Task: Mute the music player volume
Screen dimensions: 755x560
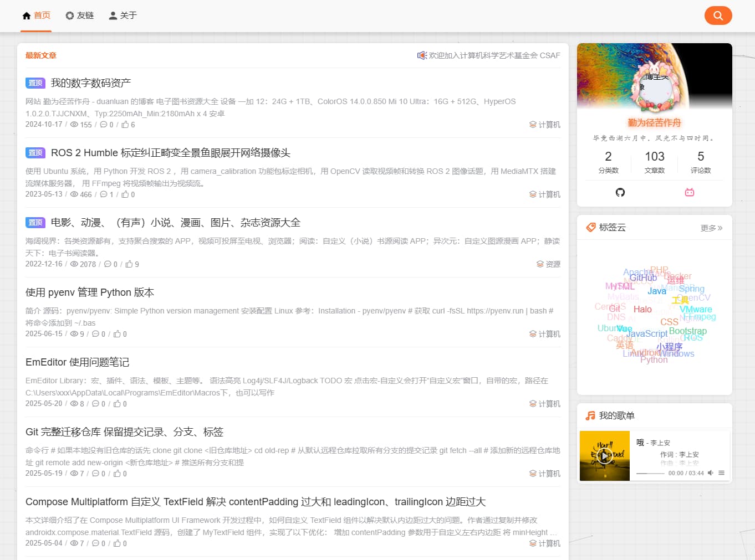Action: coord(710,473)
